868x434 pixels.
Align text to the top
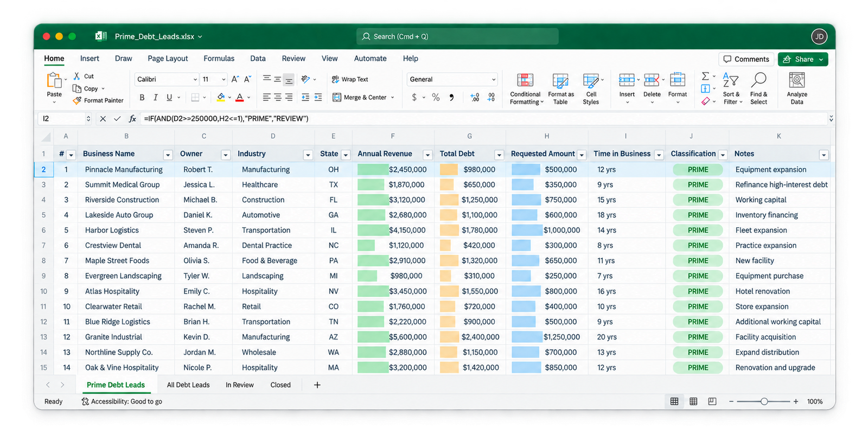click(267, 79)
